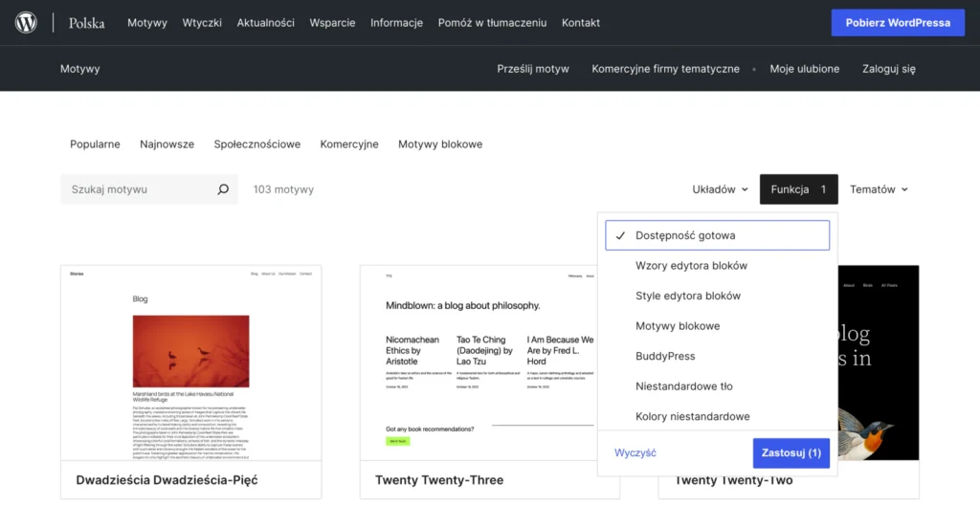980x528 pixels.
Task: Switch to Społecznościowe tab
Action: (x=256, y=143)
